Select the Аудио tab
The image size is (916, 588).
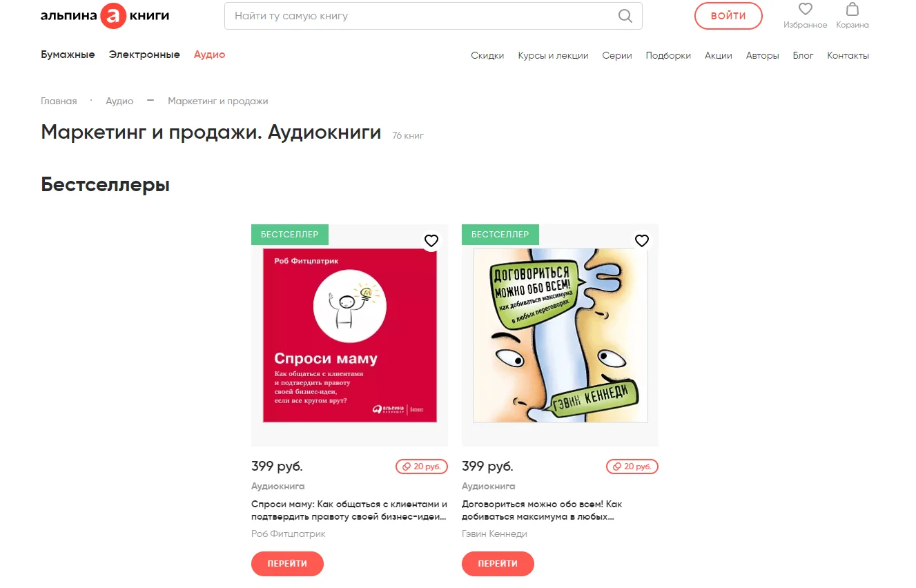click(209, 55)
